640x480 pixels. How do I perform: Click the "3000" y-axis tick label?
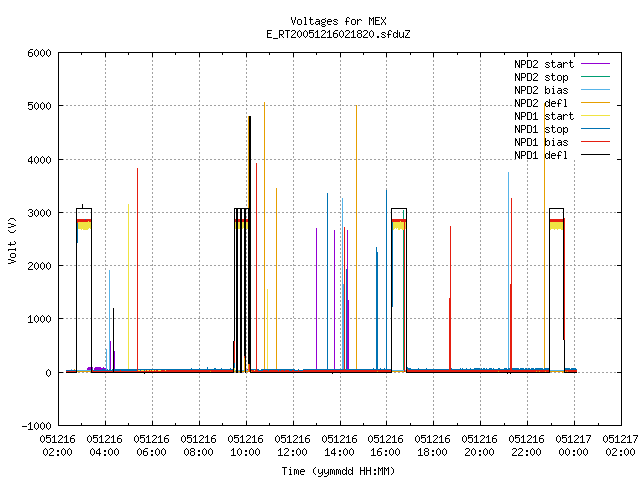[40, 213]
